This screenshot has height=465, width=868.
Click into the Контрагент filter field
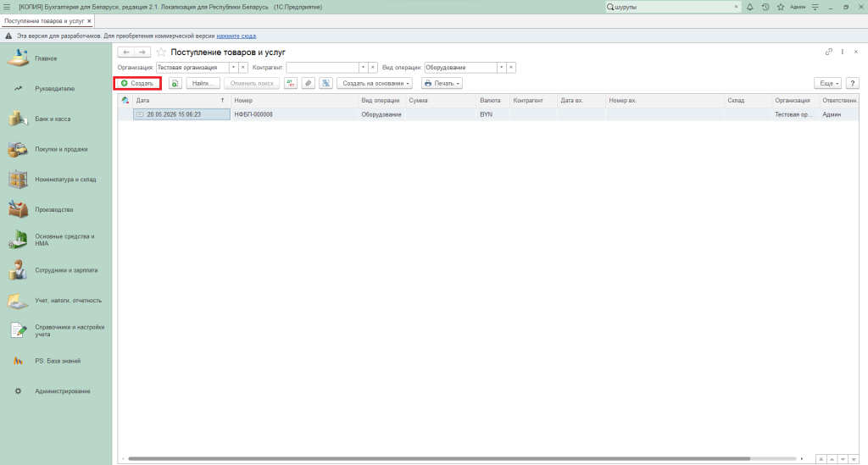(322, 68)
